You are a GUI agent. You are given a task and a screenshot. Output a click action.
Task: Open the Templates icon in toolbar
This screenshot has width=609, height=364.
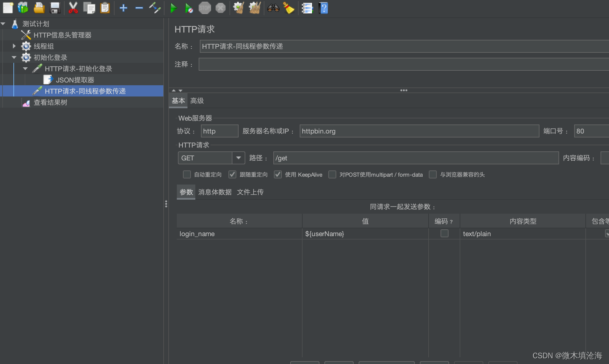point(23,8)
